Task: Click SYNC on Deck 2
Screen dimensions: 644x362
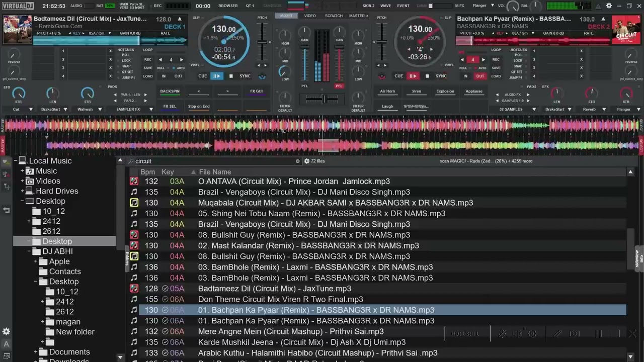Action: (x=441, y=76)
